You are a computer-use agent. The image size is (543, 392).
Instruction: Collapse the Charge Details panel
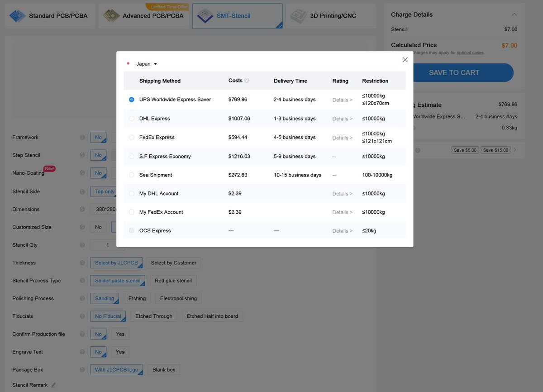[x=514, y=14]
